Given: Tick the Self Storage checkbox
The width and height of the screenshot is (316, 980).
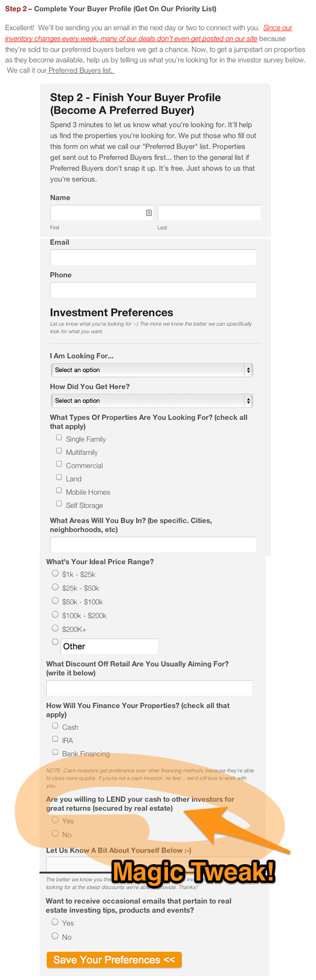Looking at the screenshot, I should 59,503.
